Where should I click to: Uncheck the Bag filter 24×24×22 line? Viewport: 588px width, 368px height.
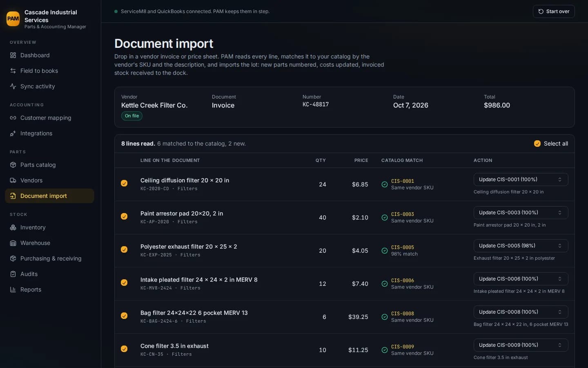124,316
